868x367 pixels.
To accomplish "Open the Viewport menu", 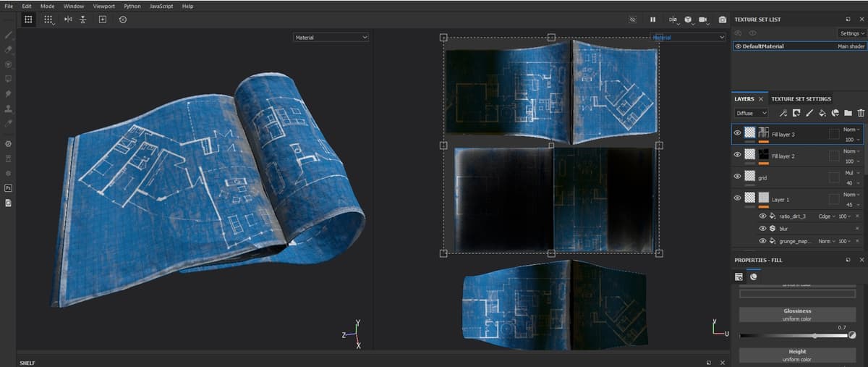I will coord(104,6).
